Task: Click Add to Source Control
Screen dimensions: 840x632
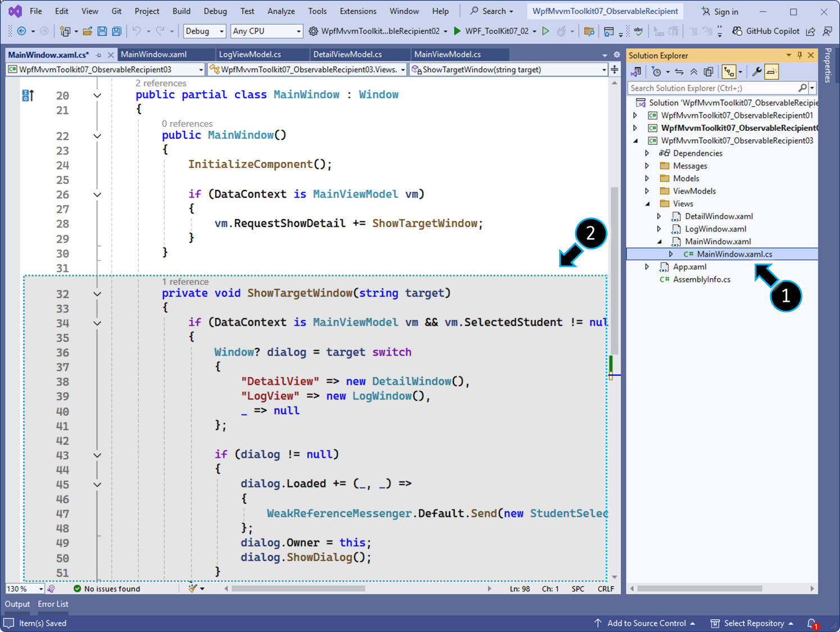Action: 645,624
